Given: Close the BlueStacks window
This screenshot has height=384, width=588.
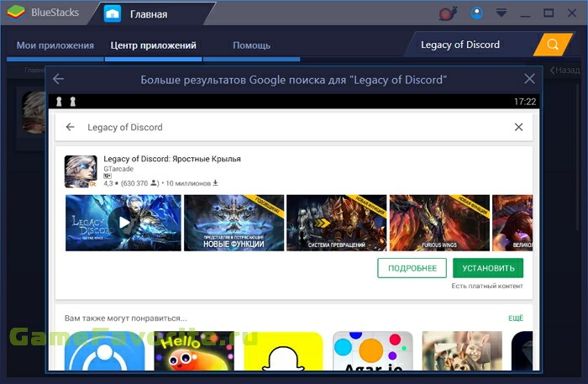Looking at the screenshot, I should (572, 13).
